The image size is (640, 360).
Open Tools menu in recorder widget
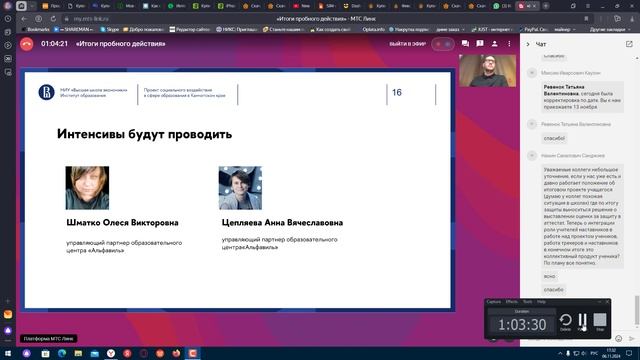point(527,302)
